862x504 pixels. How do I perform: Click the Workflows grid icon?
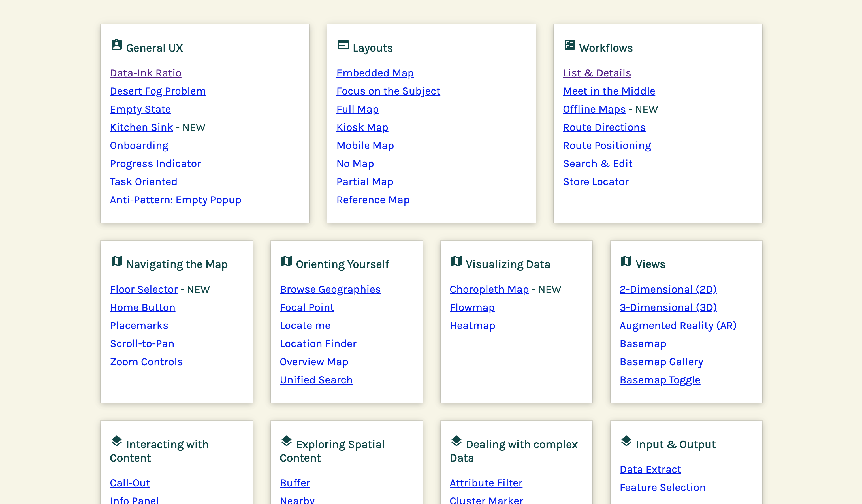pos(569,45)
